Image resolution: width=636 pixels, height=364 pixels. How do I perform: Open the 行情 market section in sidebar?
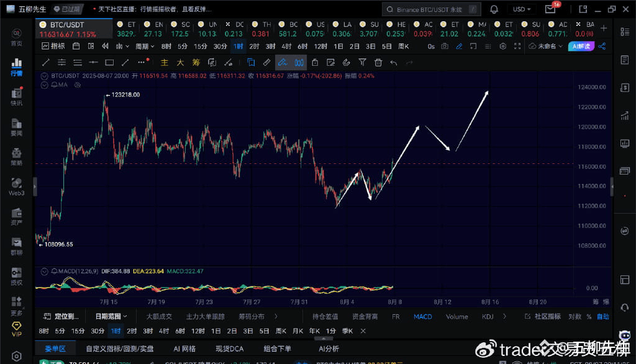[17, 66]
